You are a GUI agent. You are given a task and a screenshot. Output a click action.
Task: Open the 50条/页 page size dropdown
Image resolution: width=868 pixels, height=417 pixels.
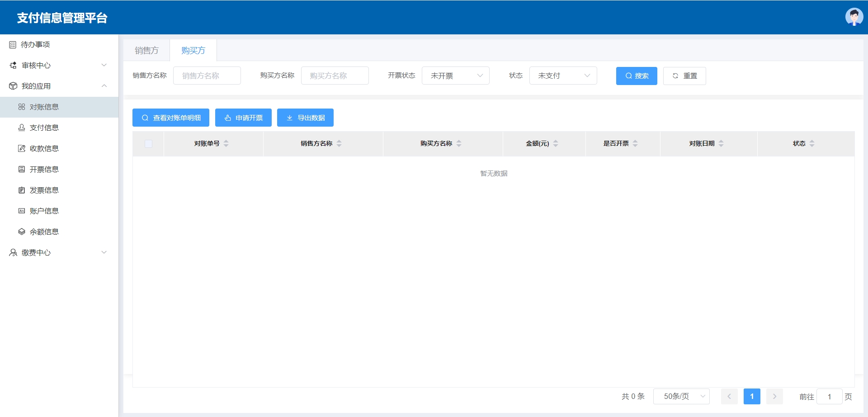681,397
